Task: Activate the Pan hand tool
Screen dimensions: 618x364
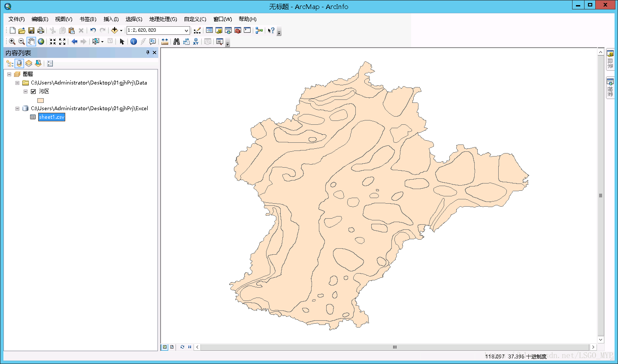Action: tap(31, 42)
